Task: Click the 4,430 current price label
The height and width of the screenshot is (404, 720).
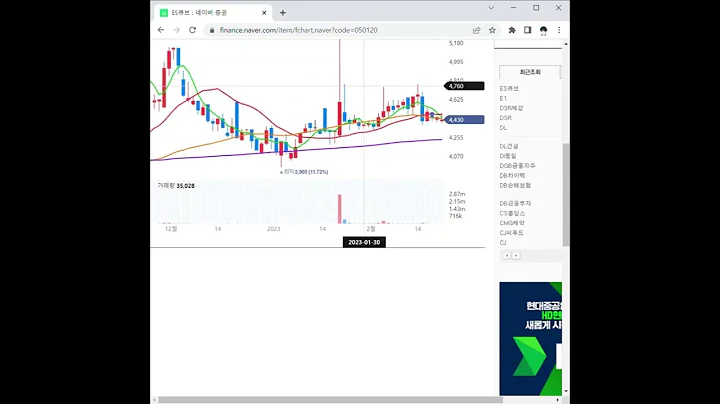Action: click(x=464, y=120)
